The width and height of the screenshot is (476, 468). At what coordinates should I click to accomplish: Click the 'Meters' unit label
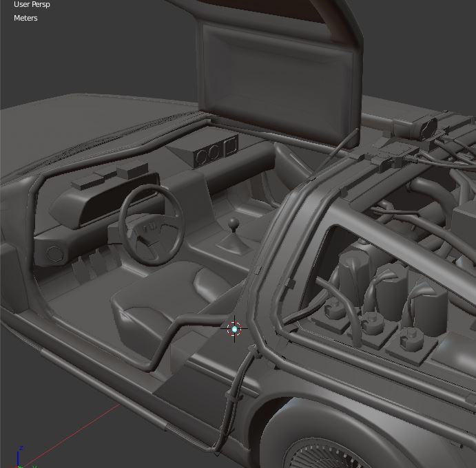[25, 18]
